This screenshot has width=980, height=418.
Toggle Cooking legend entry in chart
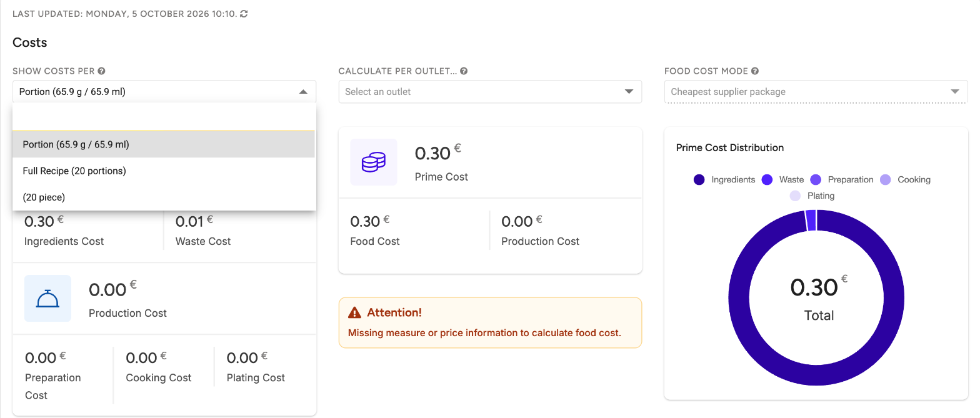coord(905,179)
